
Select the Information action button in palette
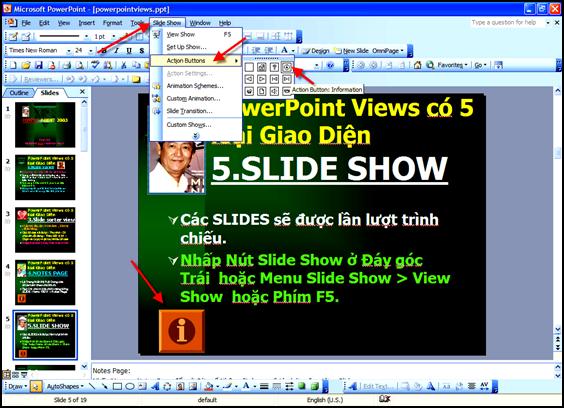[287, 67]
